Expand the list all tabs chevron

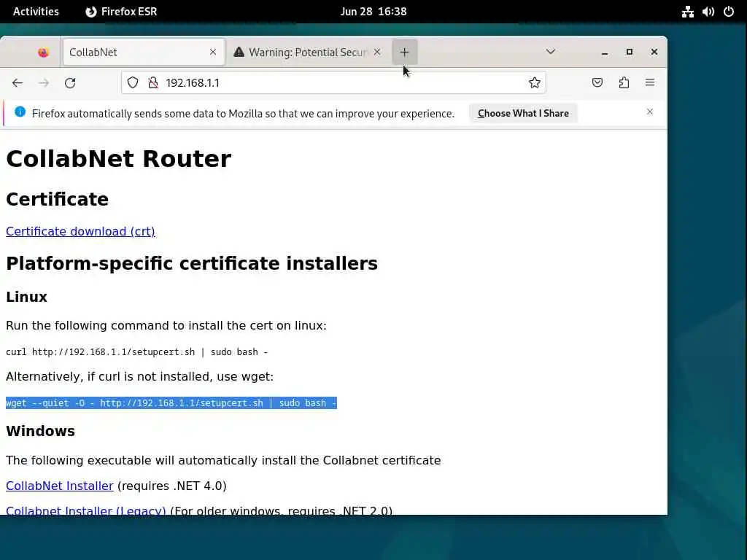551,52
